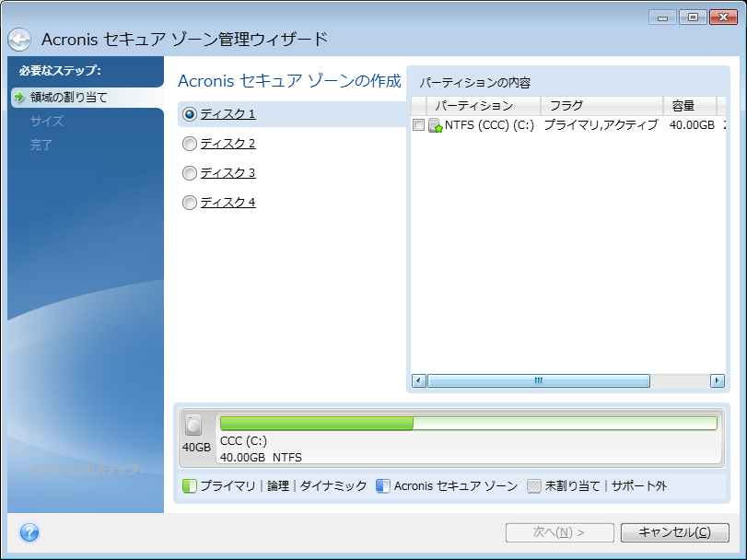Click the 40GB hard disk icon
Screen dimensions: 747x560
(x=193, y=425)
